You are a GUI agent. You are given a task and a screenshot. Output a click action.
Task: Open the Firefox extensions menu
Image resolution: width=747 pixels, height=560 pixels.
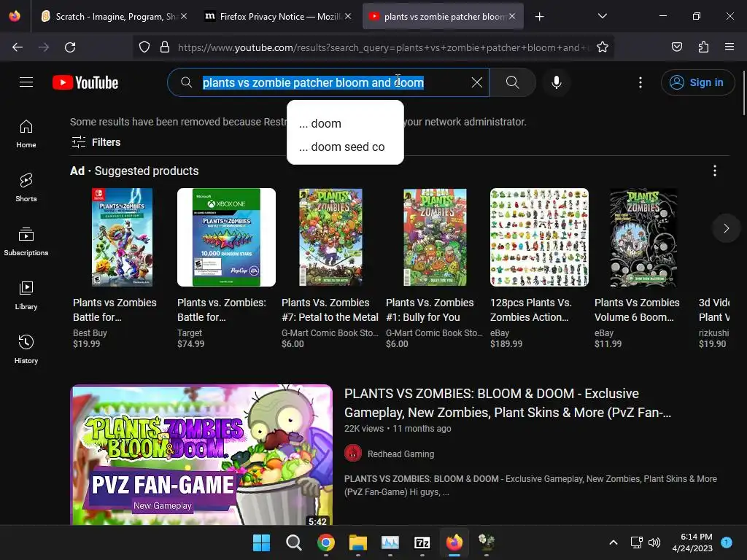(704, 47)
